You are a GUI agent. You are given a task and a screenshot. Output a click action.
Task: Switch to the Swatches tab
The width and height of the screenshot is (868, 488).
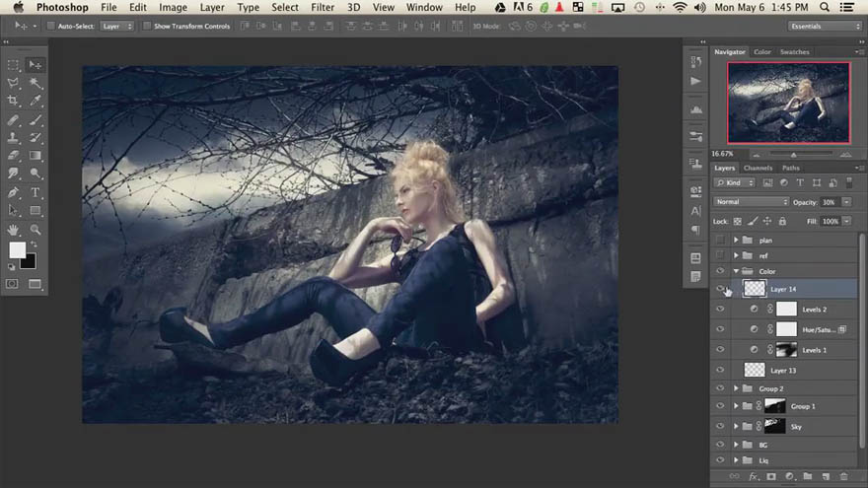tap(794, 52)
